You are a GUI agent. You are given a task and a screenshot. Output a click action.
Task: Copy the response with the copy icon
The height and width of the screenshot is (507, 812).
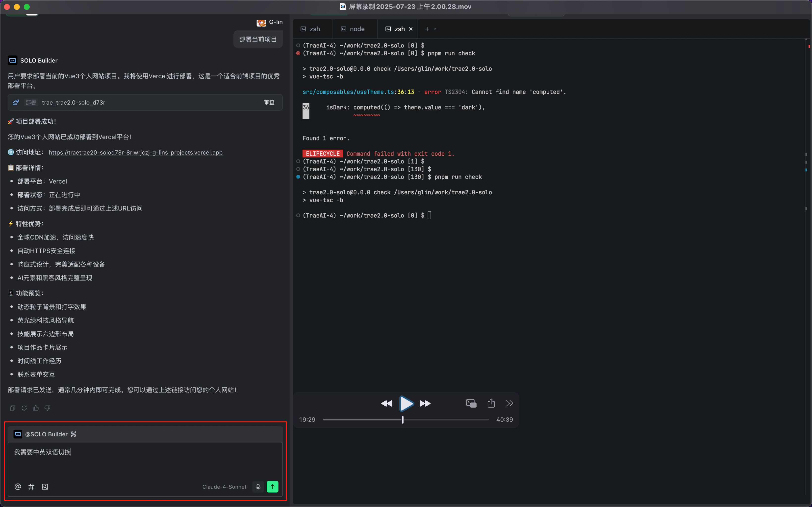(x=12, y=408)
